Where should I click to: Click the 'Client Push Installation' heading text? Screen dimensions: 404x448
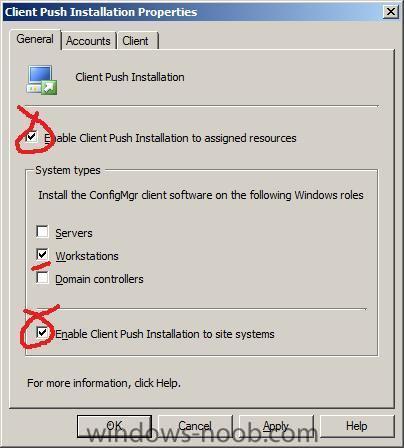(x=130, y=77)
